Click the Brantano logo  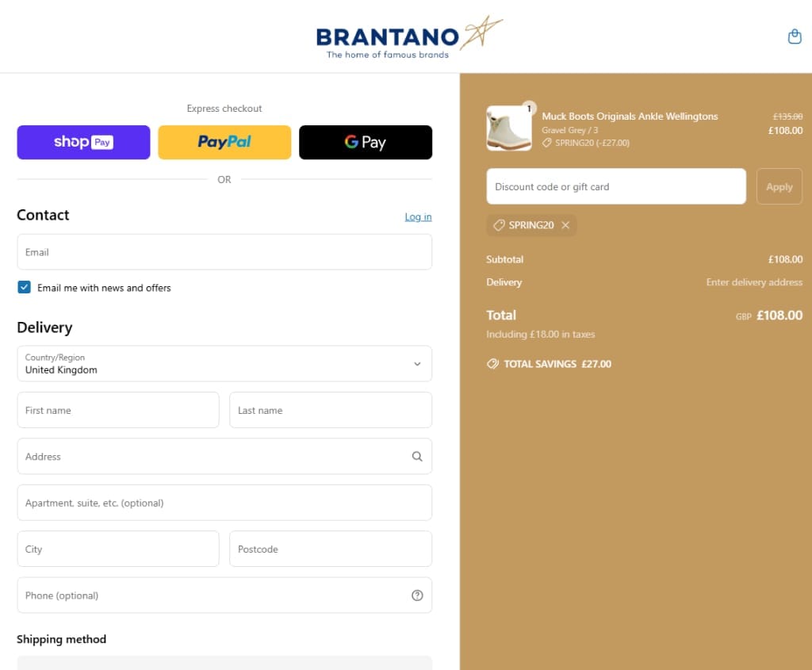click(x=409, y=38)
